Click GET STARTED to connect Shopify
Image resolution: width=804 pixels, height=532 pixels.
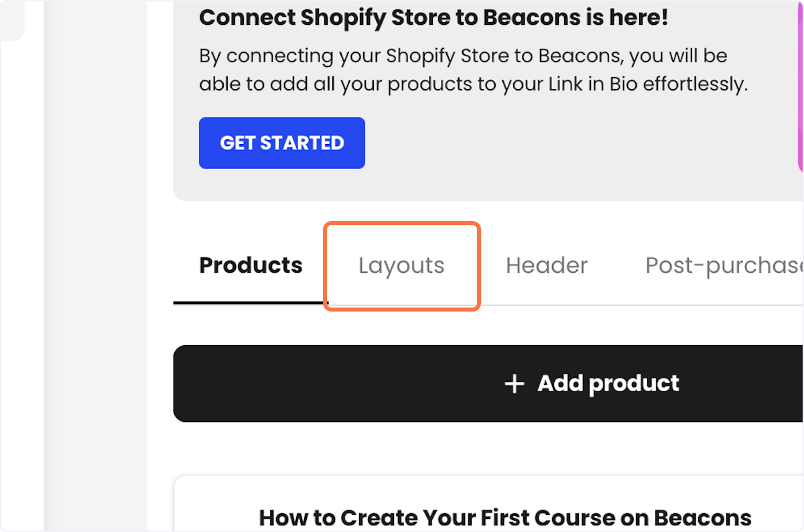281,143
